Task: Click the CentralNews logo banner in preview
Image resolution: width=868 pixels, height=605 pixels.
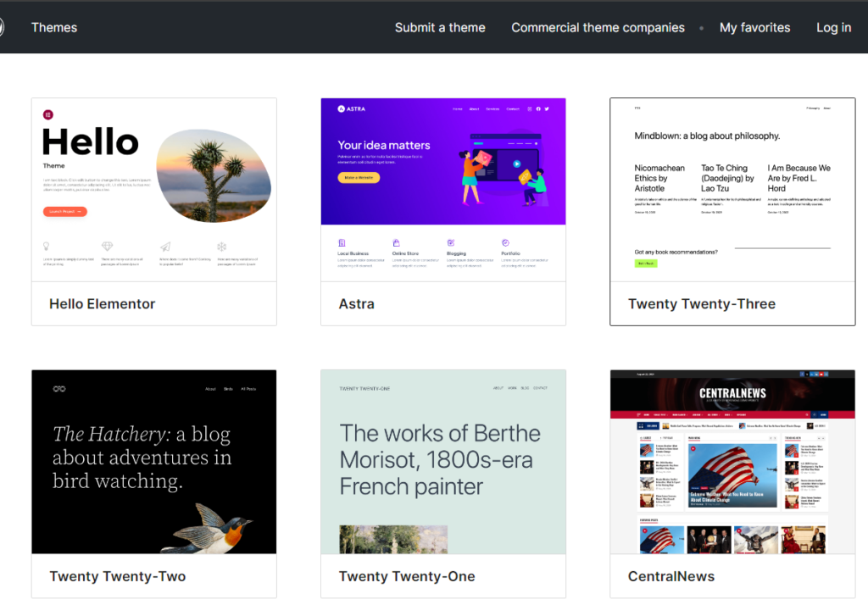Action: (x=732, y=393)
